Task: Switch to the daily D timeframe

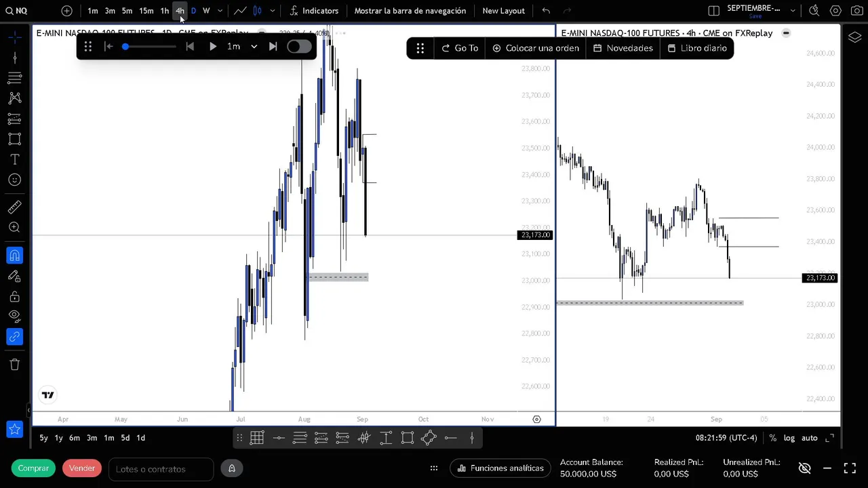Action: click(x=193, y=11)
